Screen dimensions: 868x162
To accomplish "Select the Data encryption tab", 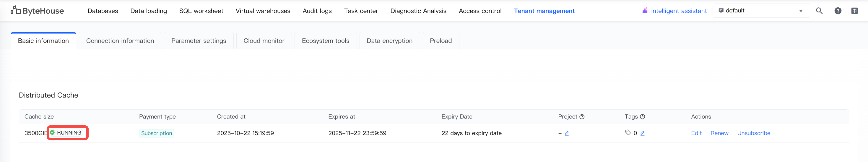I will point(389,41).
